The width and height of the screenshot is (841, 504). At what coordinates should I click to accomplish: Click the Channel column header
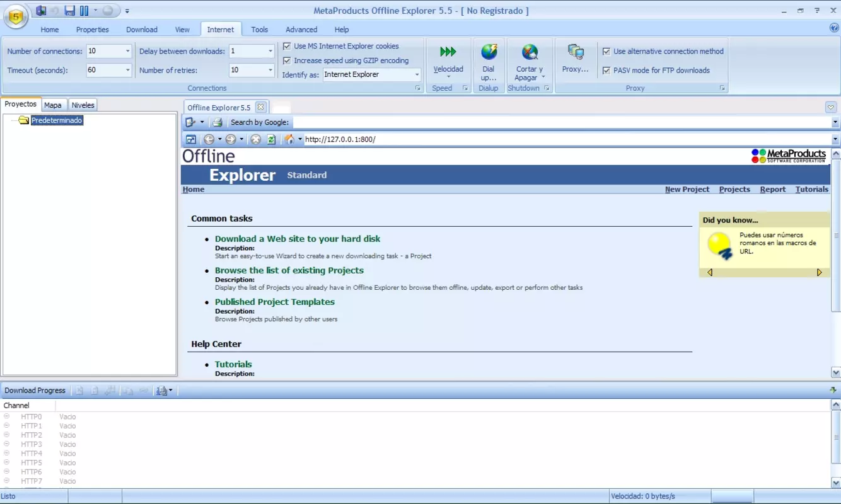click(28, 405)
